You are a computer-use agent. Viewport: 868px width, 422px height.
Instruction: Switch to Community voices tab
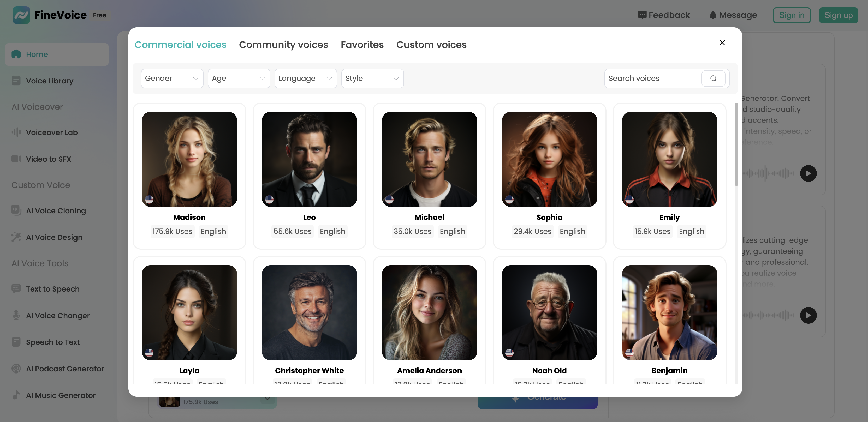click(x=283, y=45)
